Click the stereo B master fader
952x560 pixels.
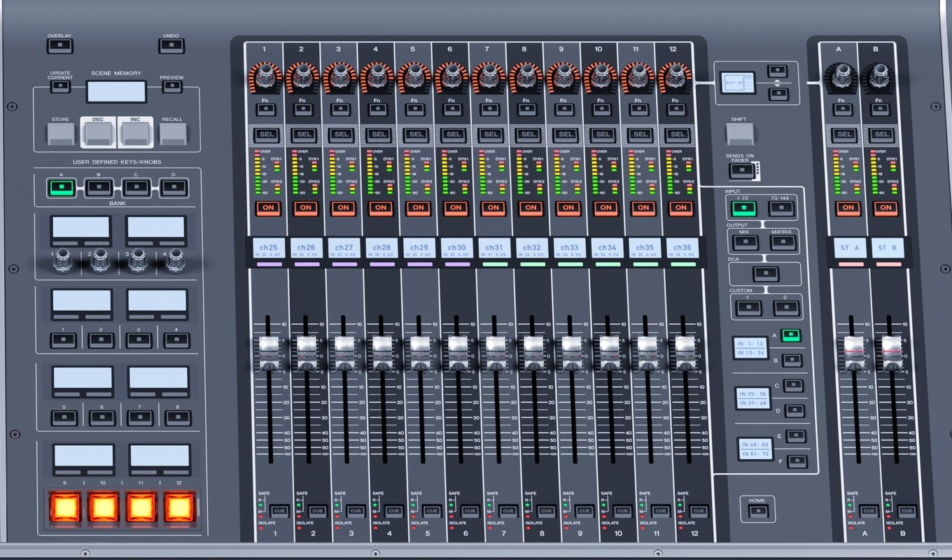tap(891, 352)
